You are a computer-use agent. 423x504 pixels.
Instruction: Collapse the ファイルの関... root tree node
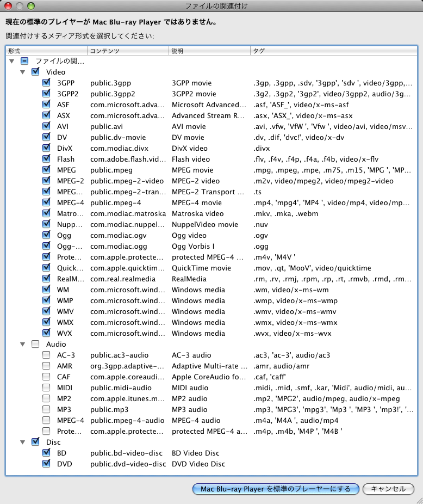tap(12, 61)
